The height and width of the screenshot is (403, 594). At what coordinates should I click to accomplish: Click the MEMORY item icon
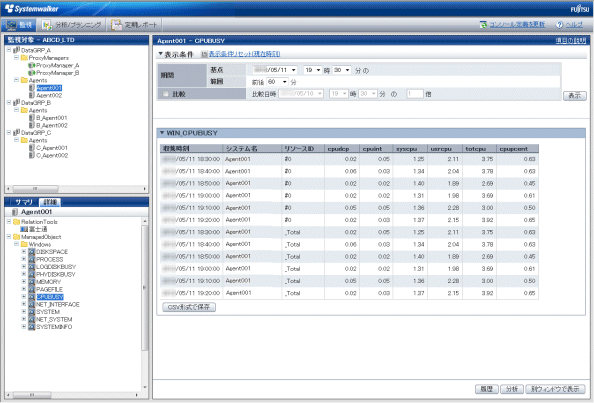click(32, 282)
